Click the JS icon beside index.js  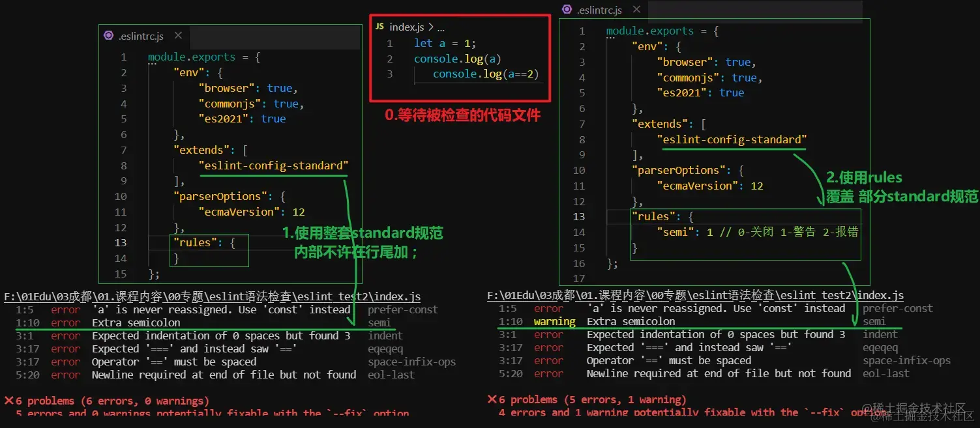379,27
